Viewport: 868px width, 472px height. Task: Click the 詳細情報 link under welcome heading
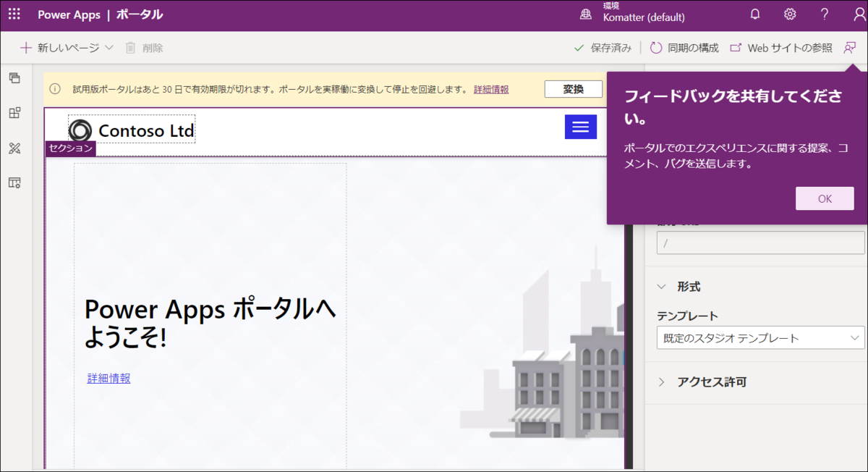pyautogui.click(x=109, y=378)
